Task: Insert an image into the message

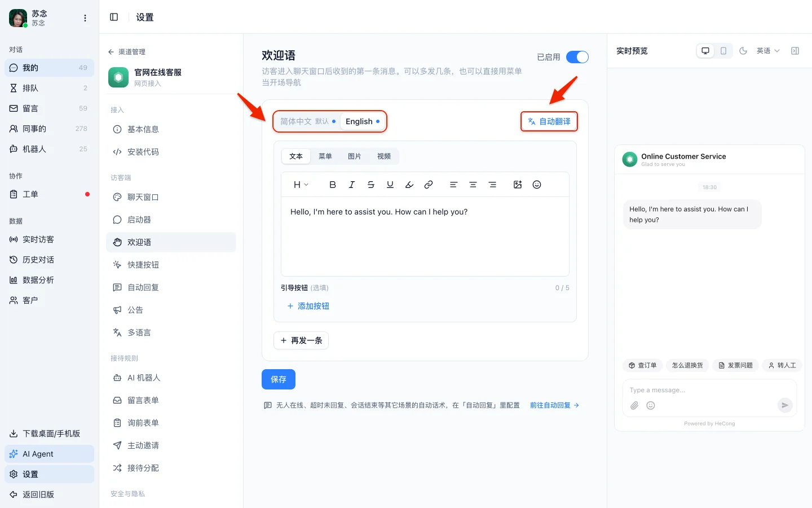Action: pos(518,185)
